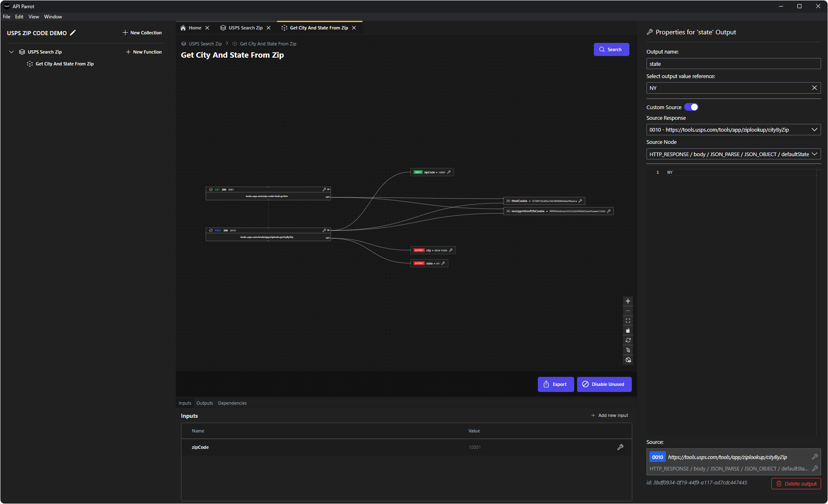Screen dimensions: 828x504
Task: Switch to the Outputs tab
Action: point(204,403)
